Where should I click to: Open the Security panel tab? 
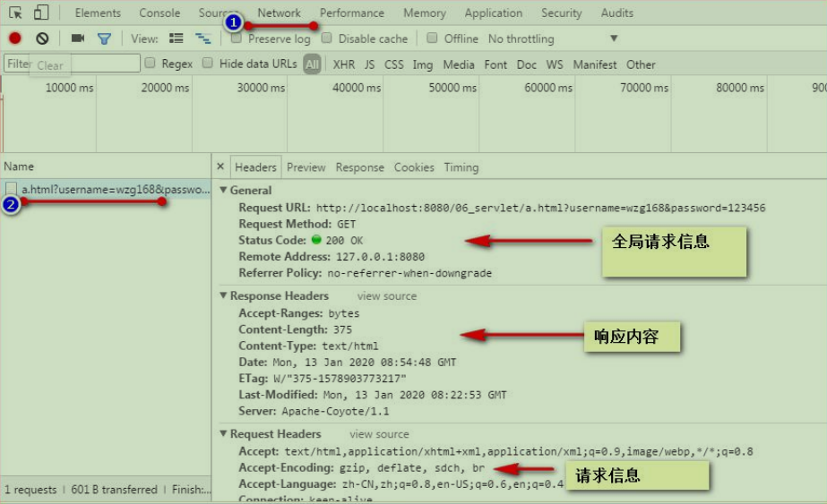561,13
